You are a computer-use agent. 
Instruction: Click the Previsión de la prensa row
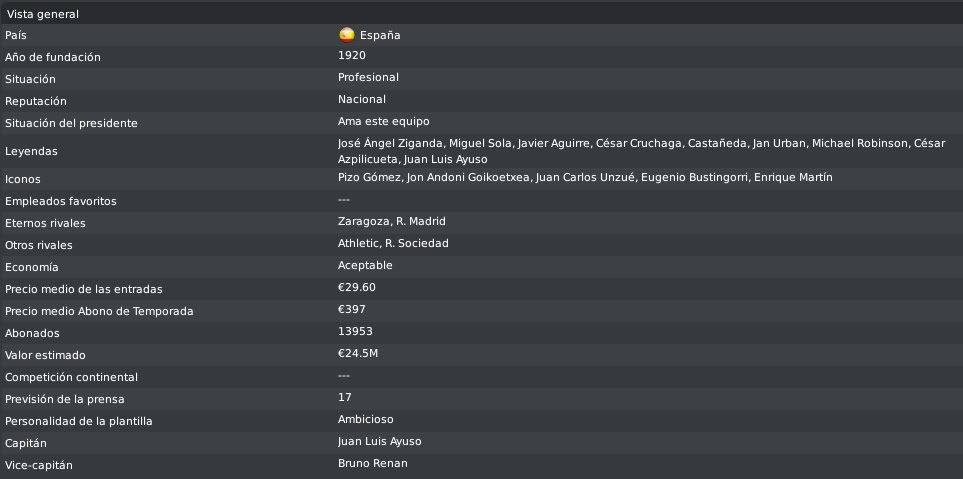click(482, 399)
